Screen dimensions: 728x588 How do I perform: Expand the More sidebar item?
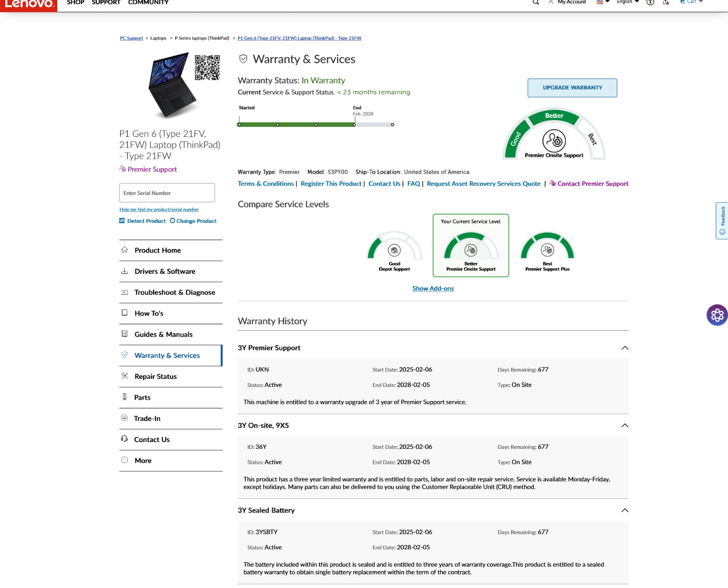[171, 460]
